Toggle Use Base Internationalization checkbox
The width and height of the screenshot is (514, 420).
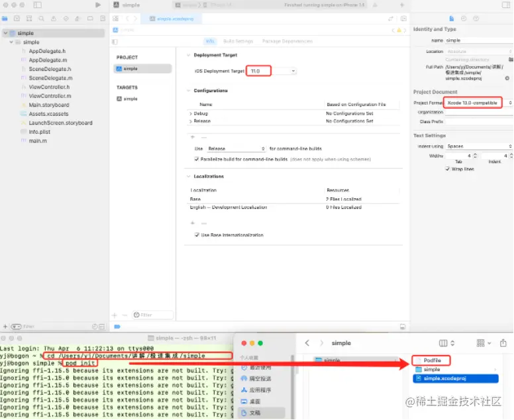[197, 235]
